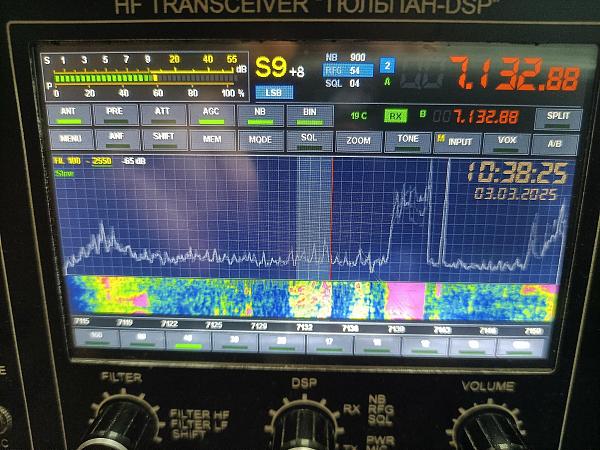Toggle the NB noise blanker button
The image size is (600, 450).
point(260,115)
